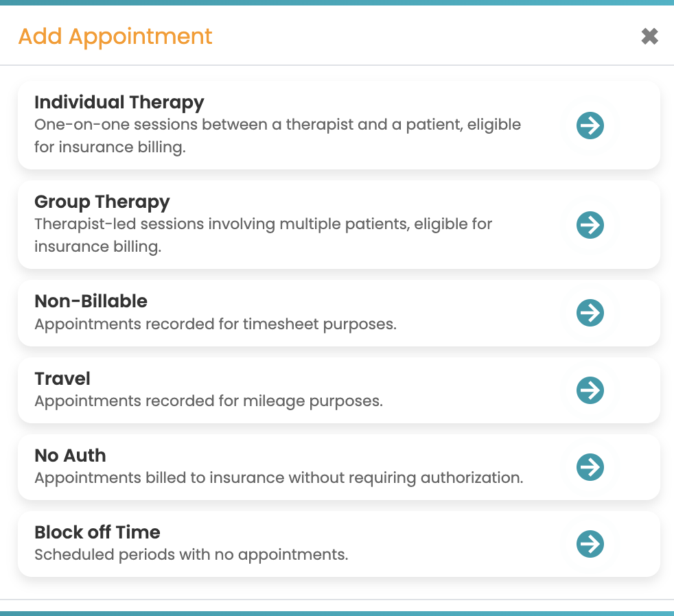Close the Add Appointment dialog
Image resolution: width=674 pixels, height=616 pixels.
tap(649, 36)
